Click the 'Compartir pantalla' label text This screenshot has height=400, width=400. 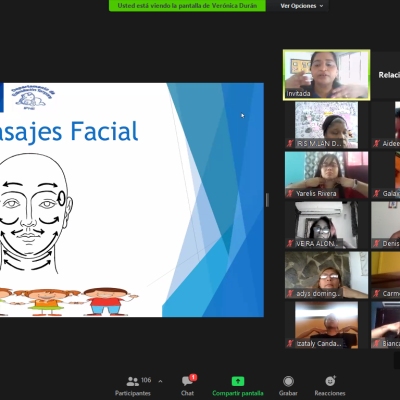(238, 393)
